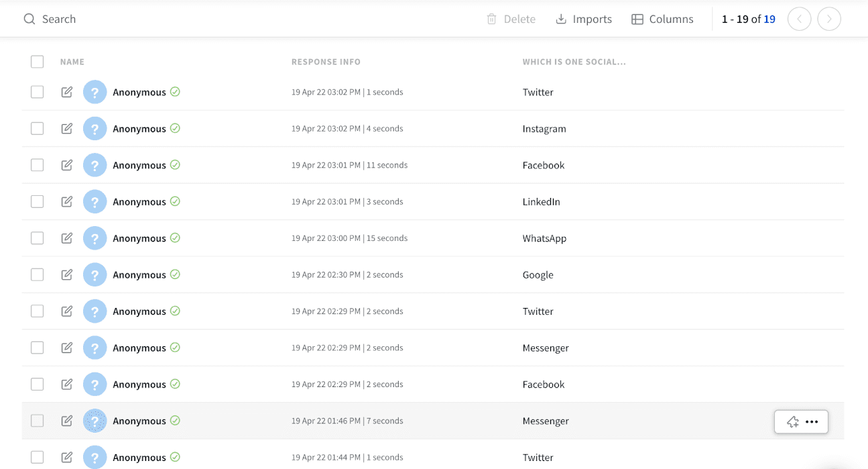Open edit icon on LinkedIn response row

point(67,201)
